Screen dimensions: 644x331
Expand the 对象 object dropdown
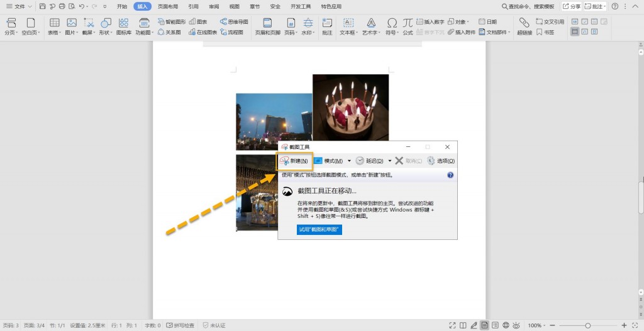pos(468,22)
